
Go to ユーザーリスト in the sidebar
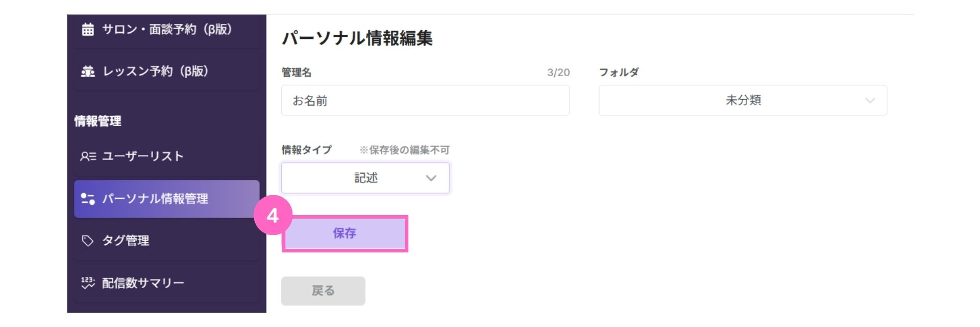tap(167, 156)
